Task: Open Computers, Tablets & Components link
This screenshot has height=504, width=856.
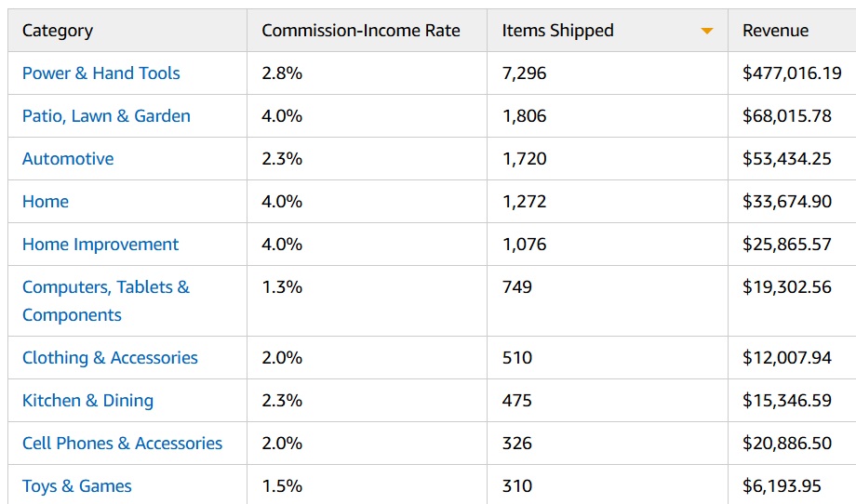Action: 105,300
